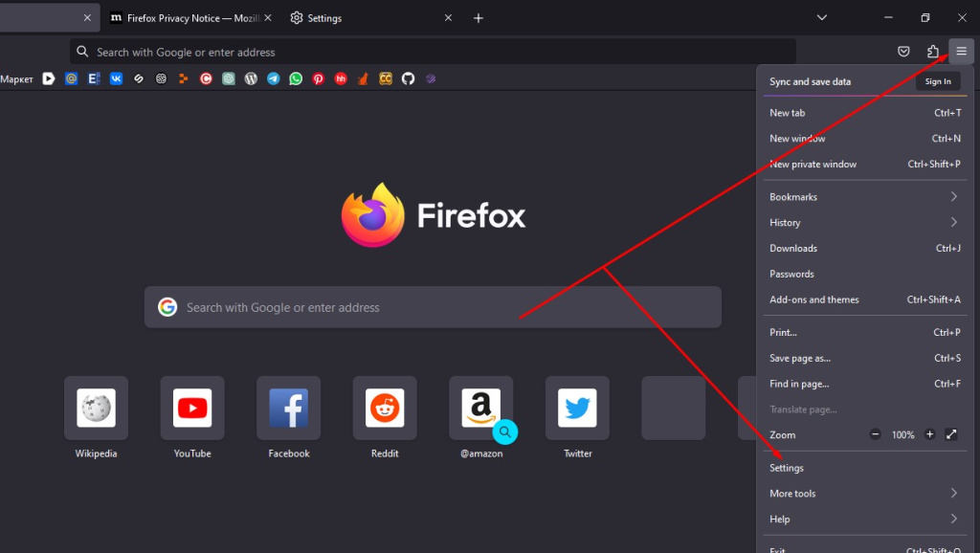
Task: Click Sign In button
Action: [938, 81]
